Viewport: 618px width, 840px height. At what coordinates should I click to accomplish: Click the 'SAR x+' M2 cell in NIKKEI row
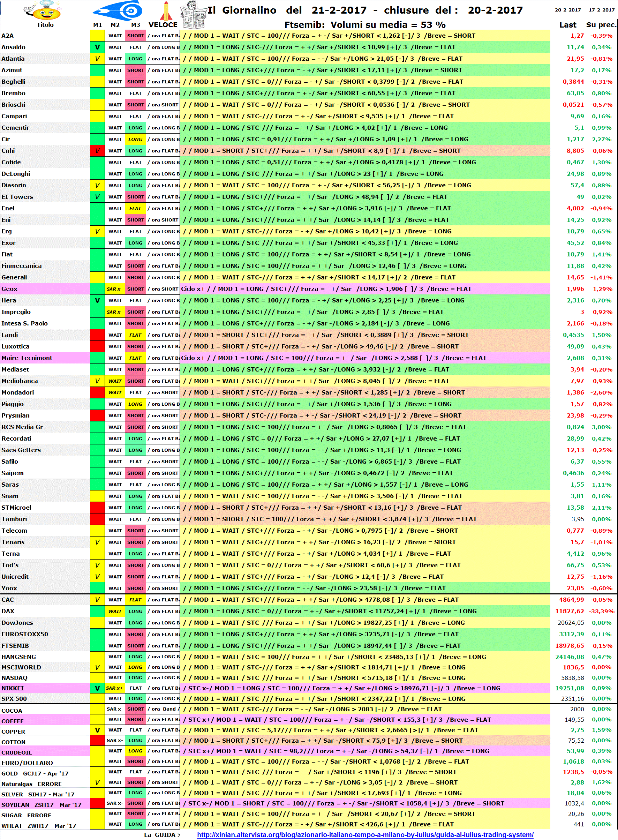(x=114, y=688)
